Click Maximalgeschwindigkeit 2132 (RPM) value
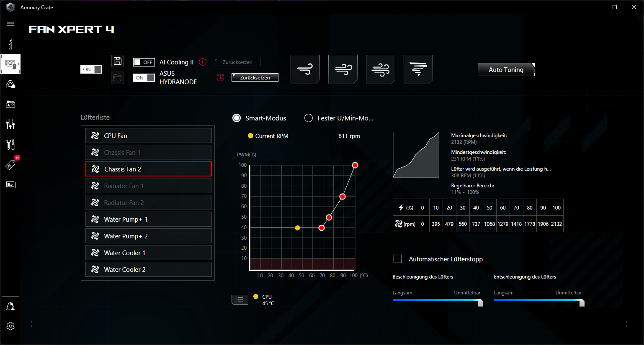 click(464, 142)
